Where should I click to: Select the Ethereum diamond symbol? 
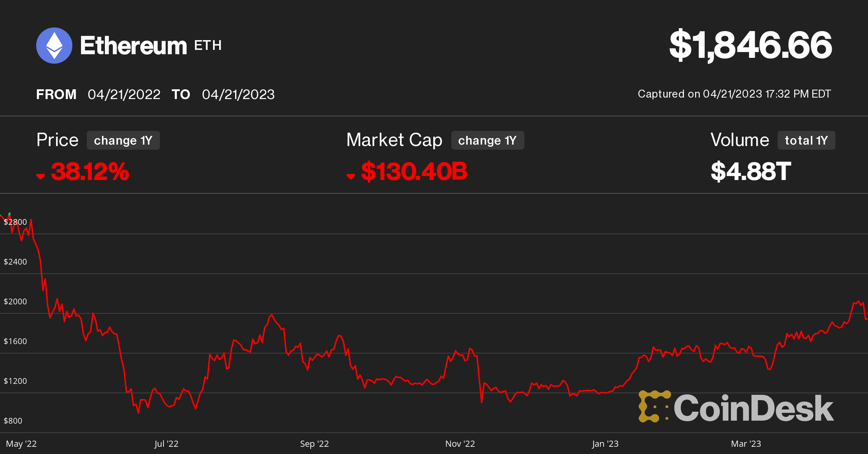click(54, 46)
